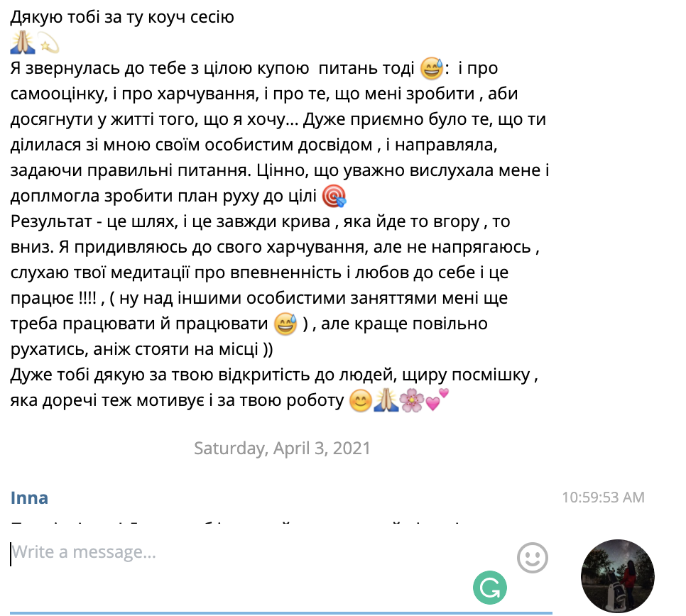
Task: Click the sweat smile emoji after працювати
Action: point(285,324)
